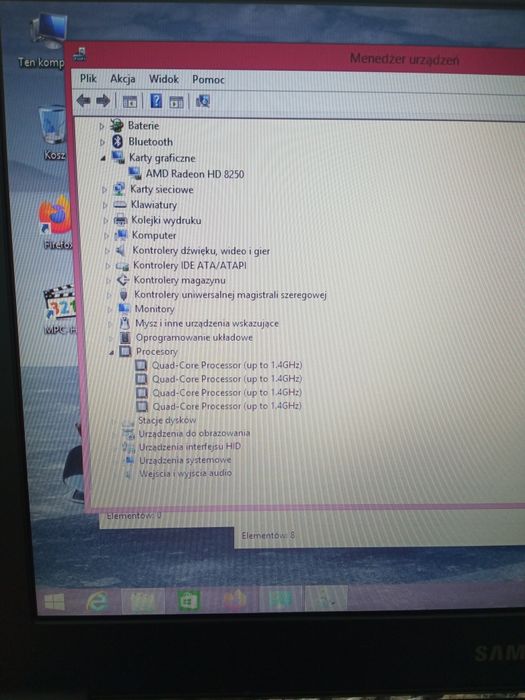Viewport: 525px width, 700px height.
Task: Open the Akcja menu
Action: point(123,79)
